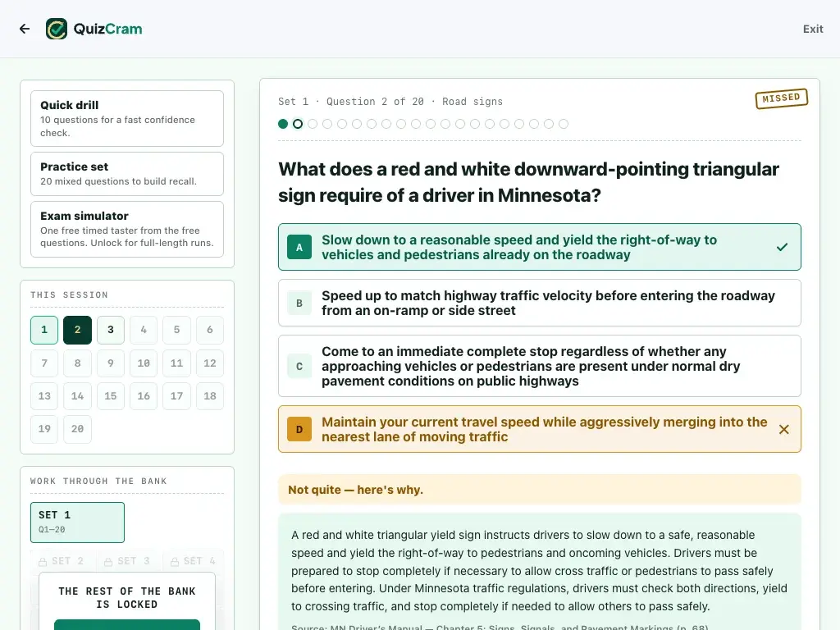The width and height of the screenshot is (840, 630).
Task: Go to session question 18
Action: point(210,396)
